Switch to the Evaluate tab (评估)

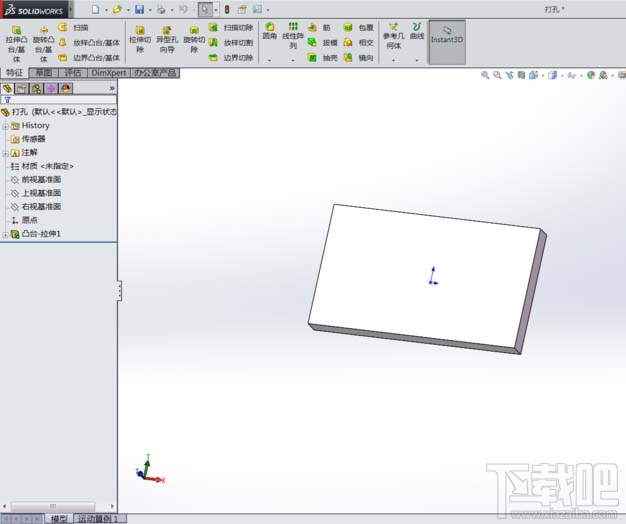click(x=73, y=73)
